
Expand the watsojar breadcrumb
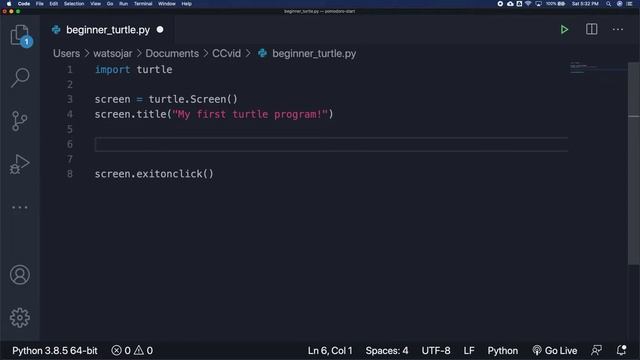113,53
